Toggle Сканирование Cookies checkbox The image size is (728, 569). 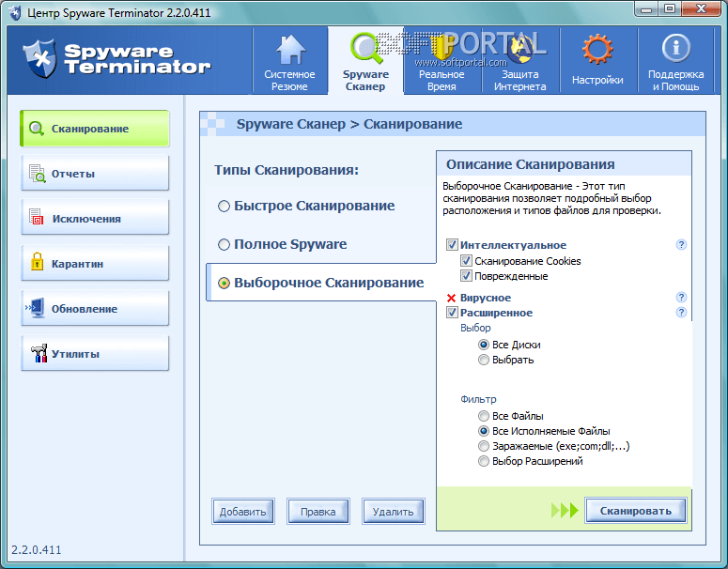pyautogui.click(x=466, y=261)
